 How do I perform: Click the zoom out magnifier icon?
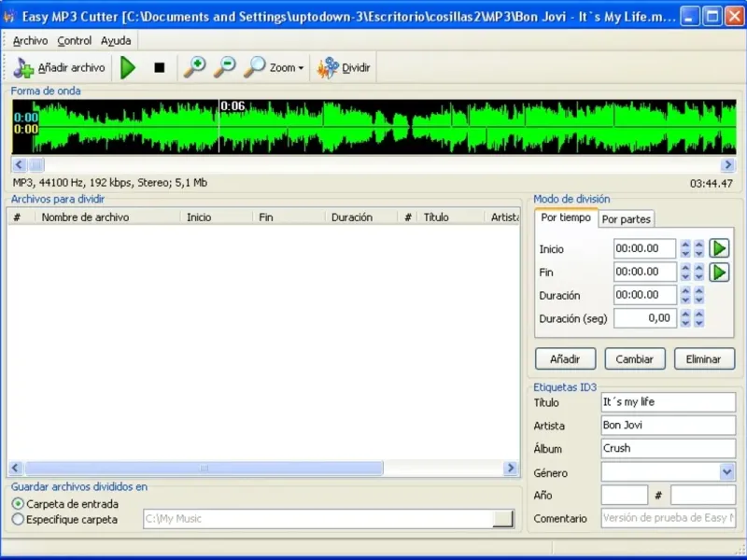(x=224, y=67)
